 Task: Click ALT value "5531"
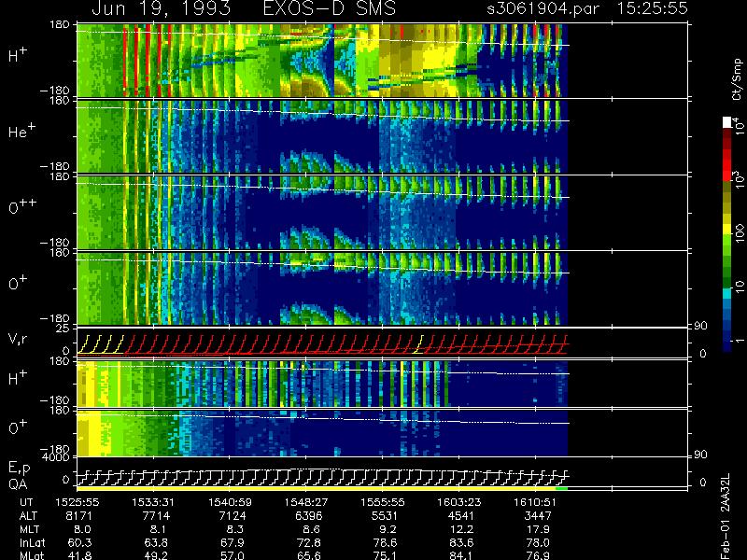coord(385,516)
